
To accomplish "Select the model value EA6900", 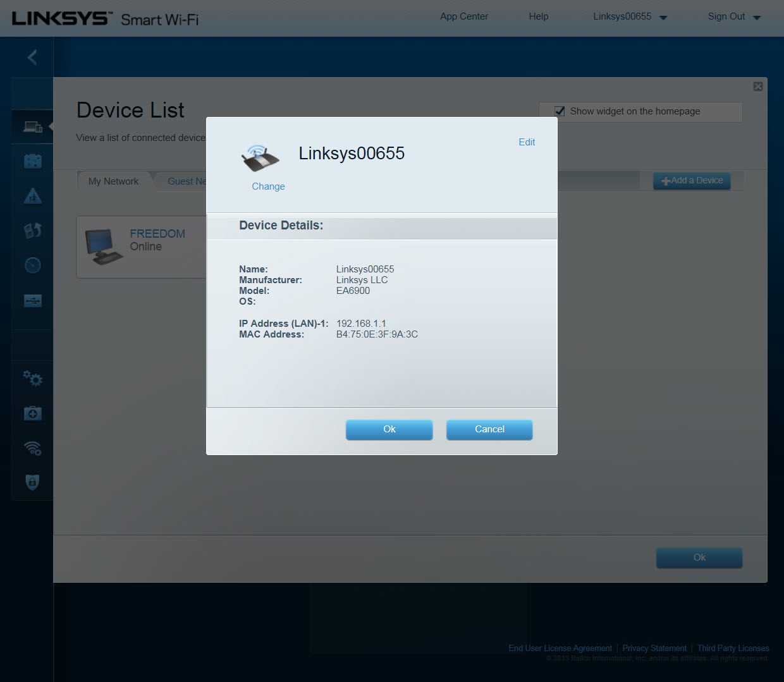I will point(353,291).
